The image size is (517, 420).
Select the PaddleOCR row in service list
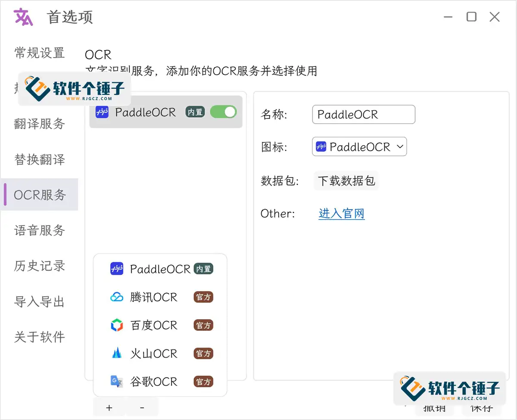166,112
